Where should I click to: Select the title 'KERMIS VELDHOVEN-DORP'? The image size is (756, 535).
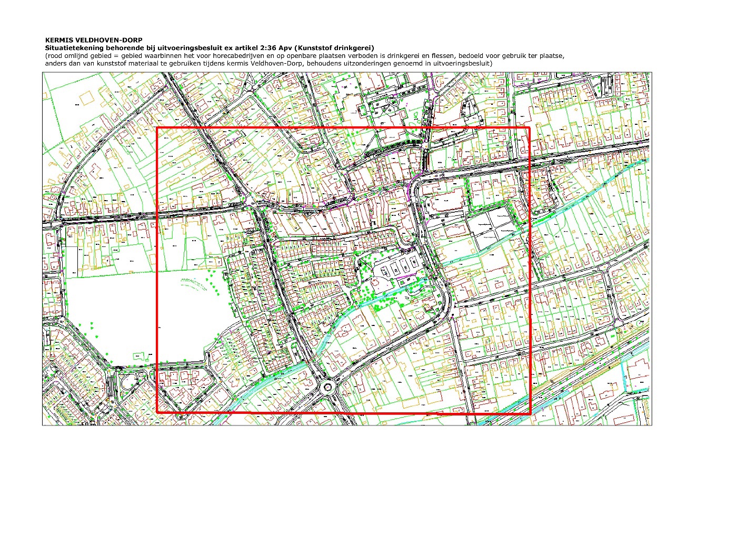[94, 40]
